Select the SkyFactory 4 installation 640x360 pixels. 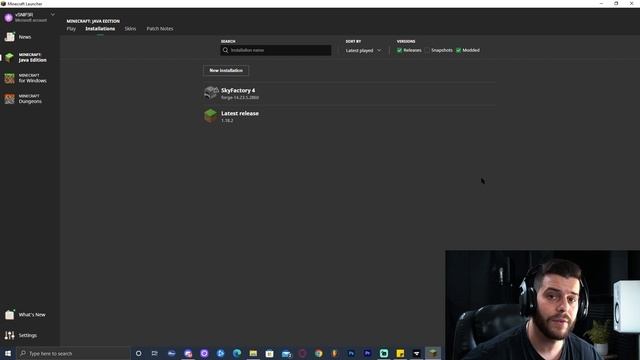click(x=349, y=93)
